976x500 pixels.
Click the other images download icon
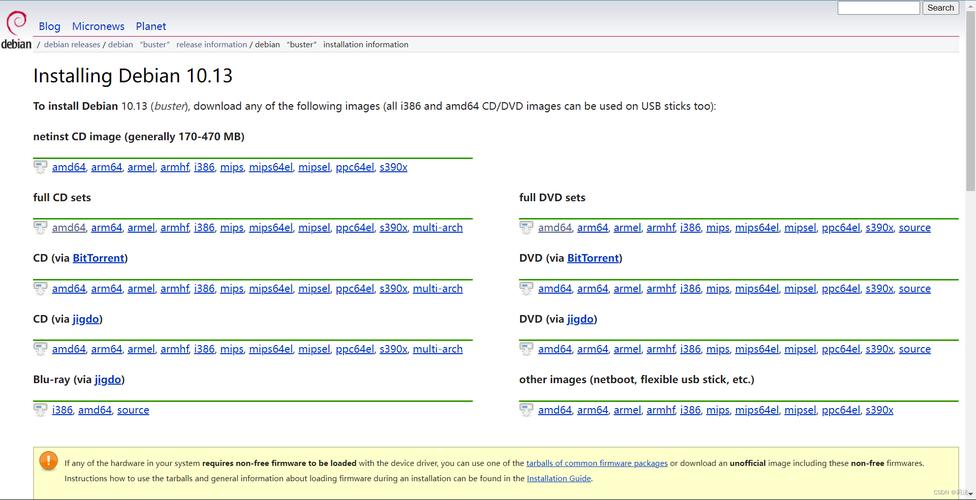[526, 410]
